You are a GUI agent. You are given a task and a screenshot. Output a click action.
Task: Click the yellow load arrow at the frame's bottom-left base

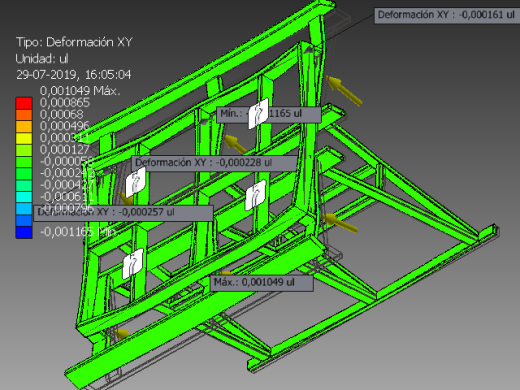[x=122, y=334]
